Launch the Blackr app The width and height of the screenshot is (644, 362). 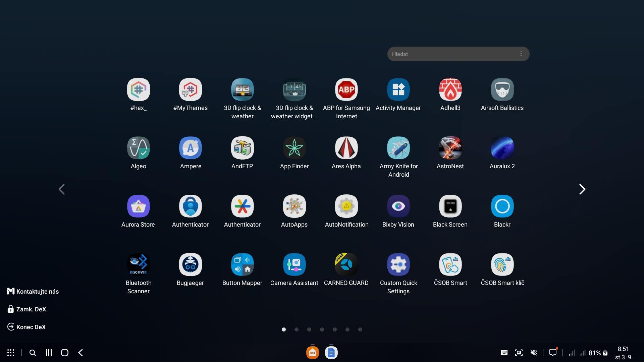pos(502,206)
